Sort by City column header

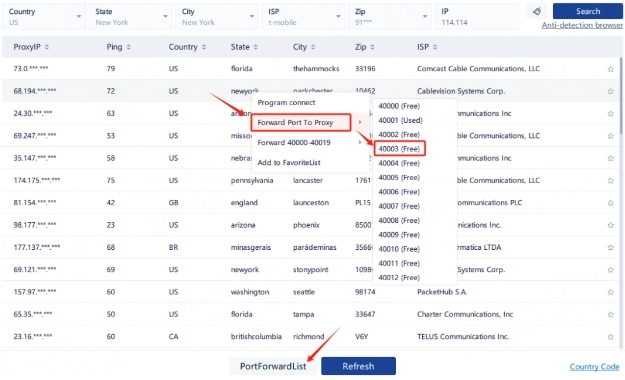pos(313,47)
